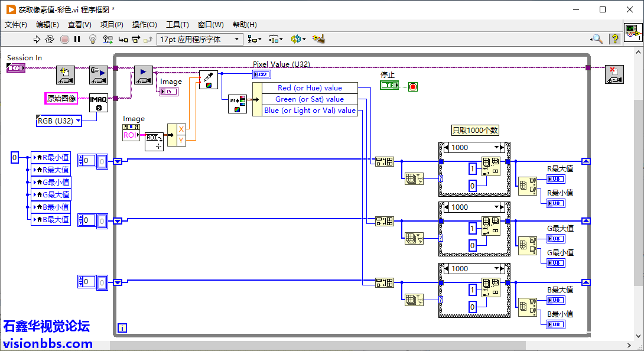This screenshot has width=644, height=351.
Task: Click Run Continuously button
Action: (49, 39)
